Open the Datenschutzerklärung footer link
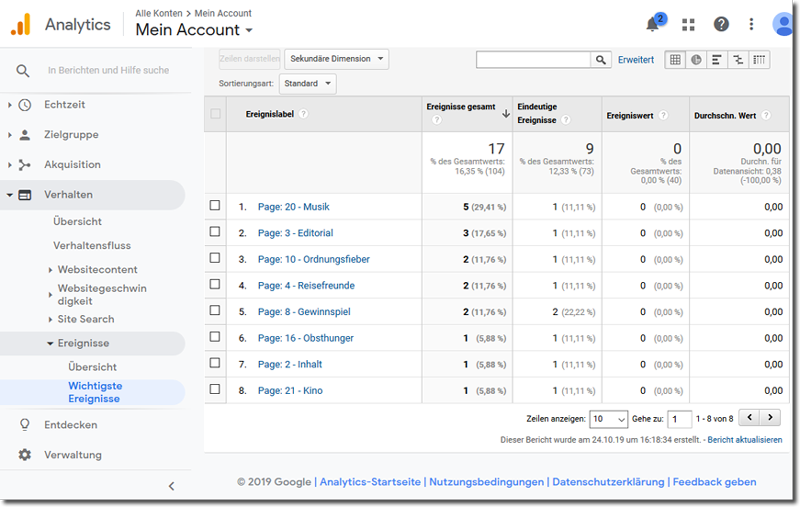 608,482
